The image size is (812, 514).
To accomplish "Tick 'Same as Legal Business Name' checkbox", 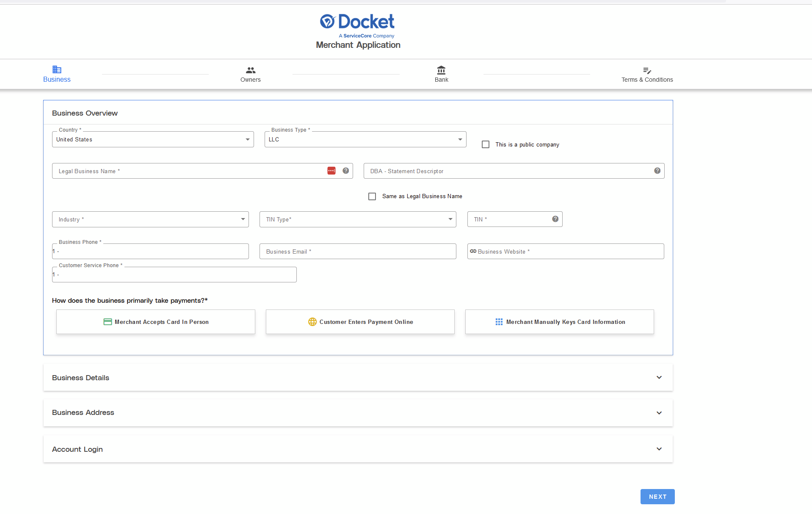I will (x=372, y=196).
